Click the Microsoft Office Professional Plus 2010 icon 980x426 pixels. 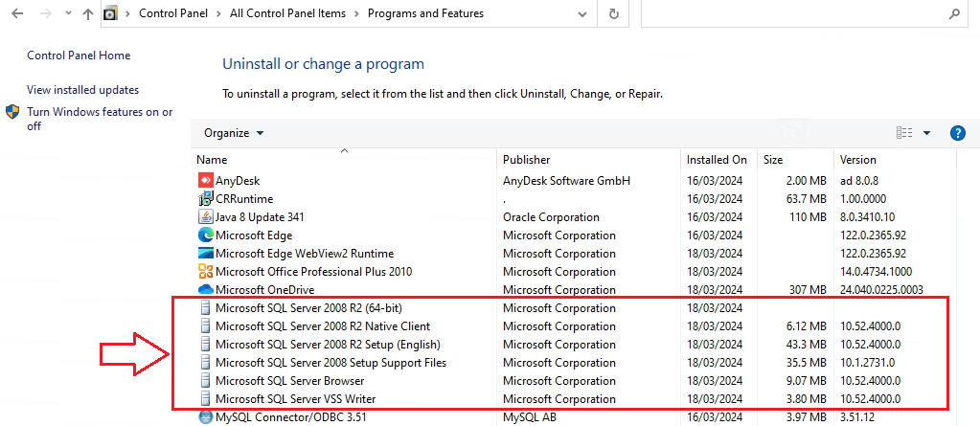[x=206, y=271]
